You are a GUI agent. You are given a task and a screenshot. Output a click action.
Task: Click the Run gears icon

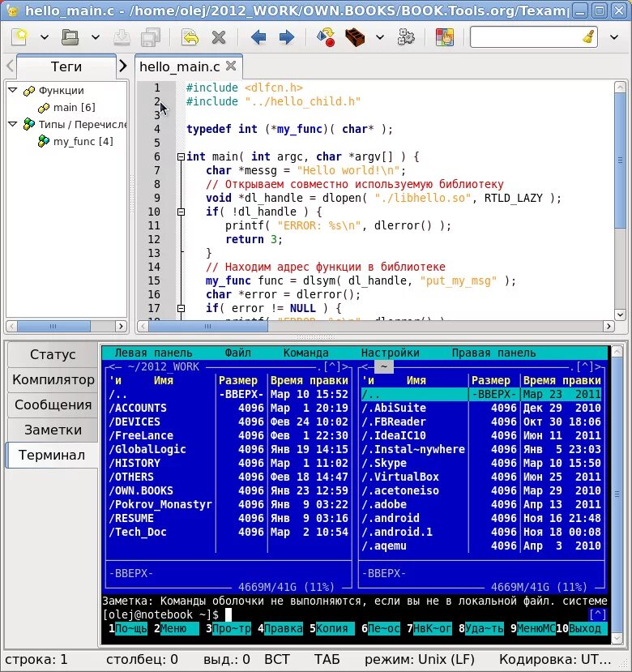[x=406, y=37]
